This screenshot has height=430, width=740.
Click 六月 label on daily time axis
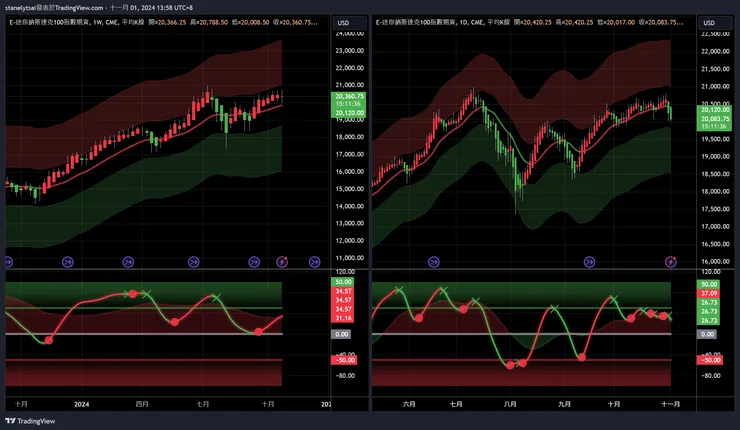point(409,404)
